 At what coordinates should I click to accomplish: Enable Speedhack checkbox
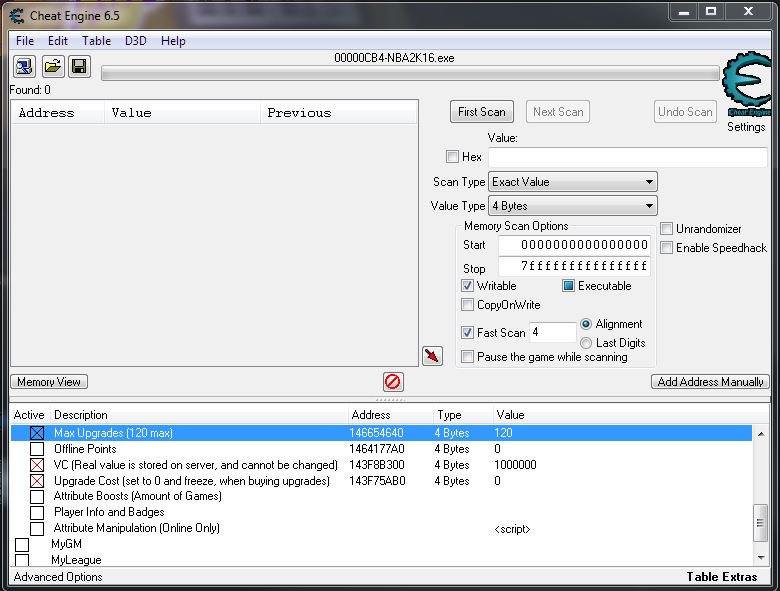click(x=666, y=248)
